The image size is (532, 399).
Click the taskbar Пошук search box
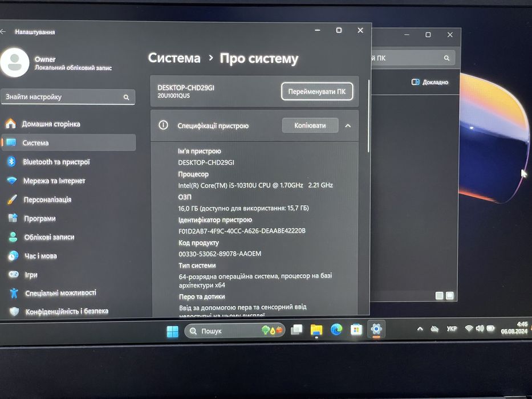tap(235, 331)
